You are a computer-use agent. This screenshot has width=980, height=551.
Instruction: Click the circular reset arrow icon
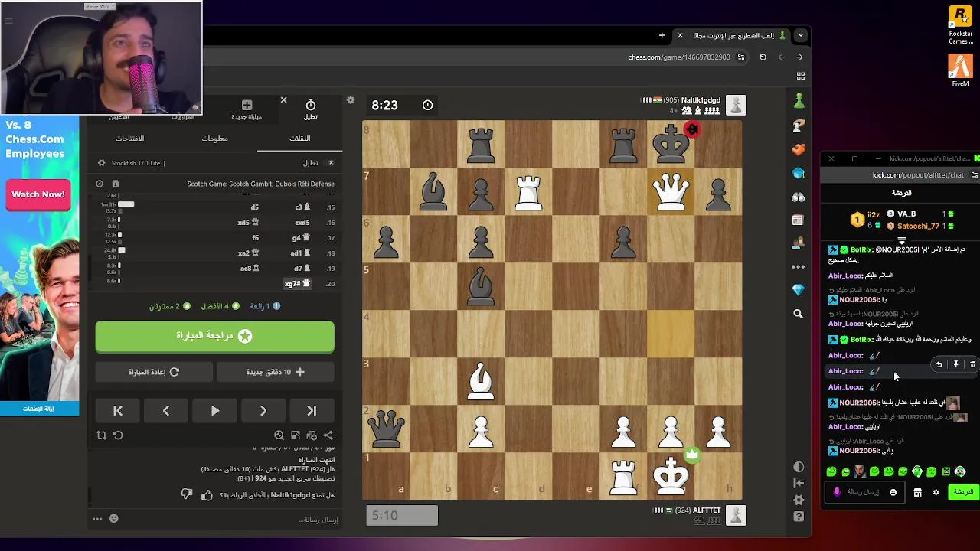[x=118, y=435]
